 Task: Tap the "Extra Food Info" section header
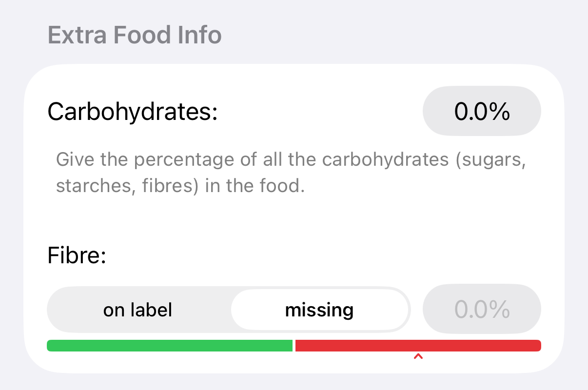pos(135,35)
